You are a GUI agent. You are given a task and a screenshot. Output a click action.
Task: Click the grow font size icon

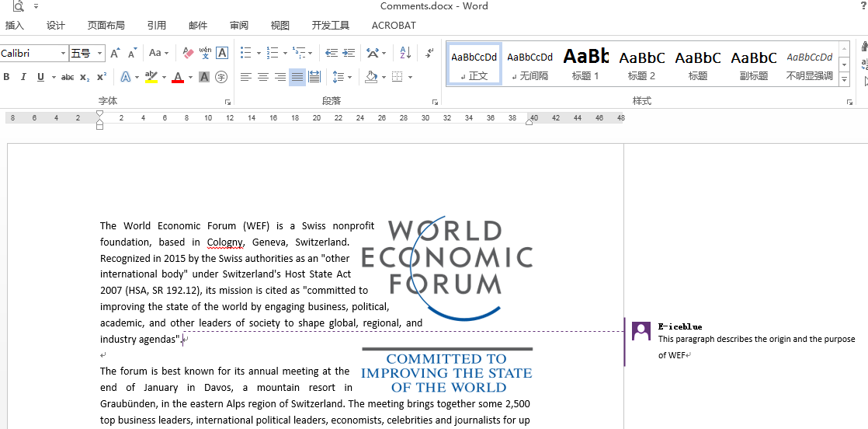click(115, 53)
